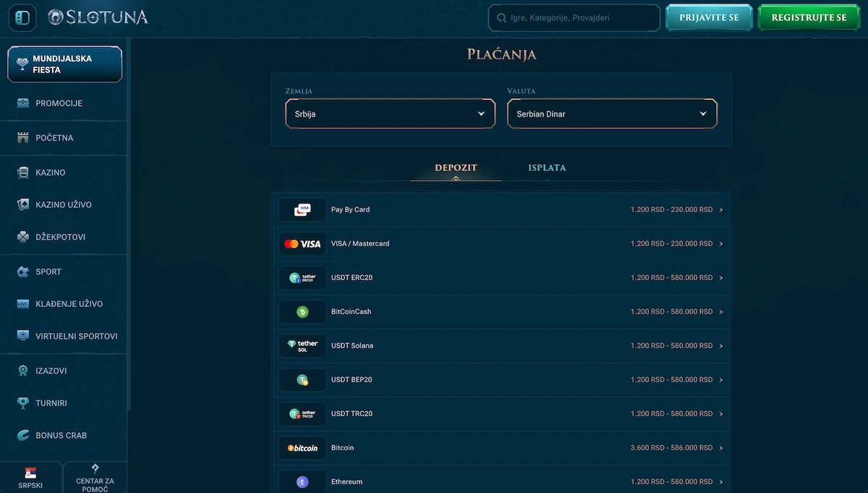Click the USDT TRC20 label

(352, 414)
